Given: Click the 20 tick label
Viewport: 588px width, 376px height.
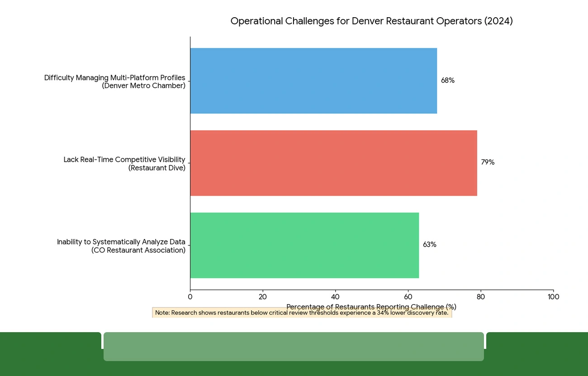Looking at the screenshot, I should [263, 297].
